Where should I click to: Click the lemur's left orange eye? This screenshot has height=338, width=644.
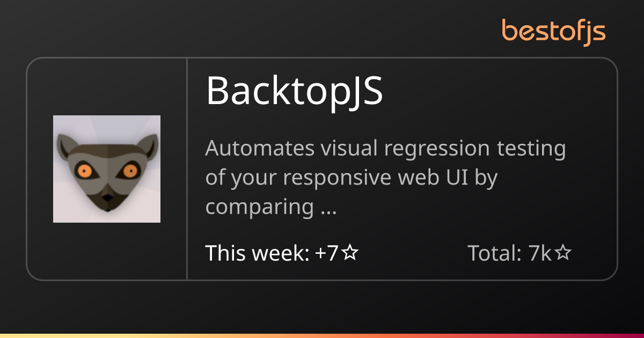[84, 171]
